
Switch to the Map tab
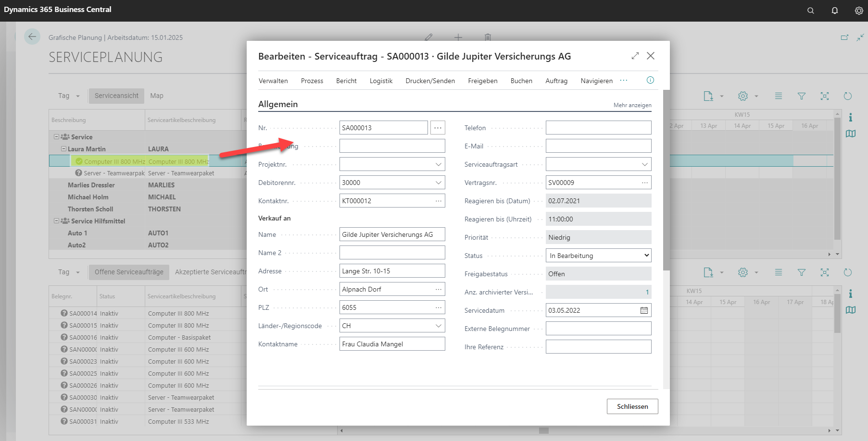pos(157,96)
